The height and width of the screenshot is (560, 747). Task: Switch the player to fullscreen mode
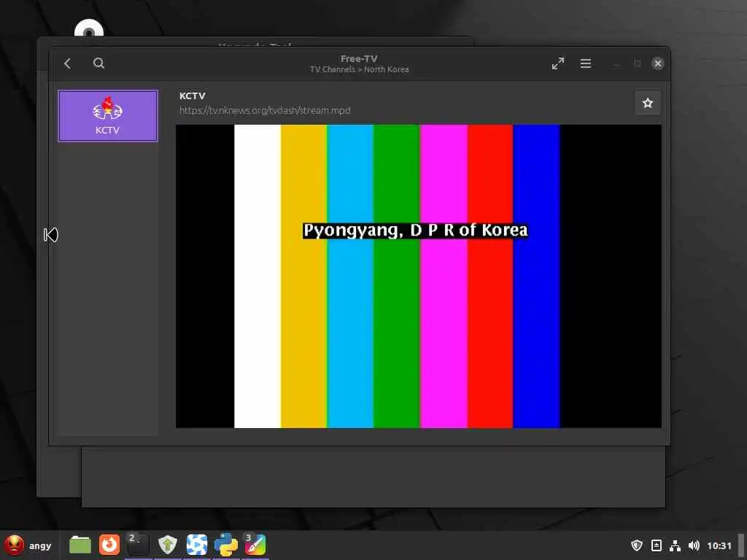pos(558,63)
